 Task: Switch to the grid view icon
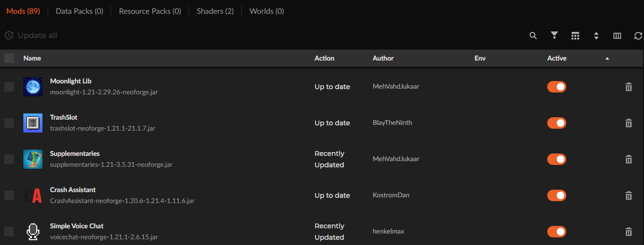tap(575, 36)
